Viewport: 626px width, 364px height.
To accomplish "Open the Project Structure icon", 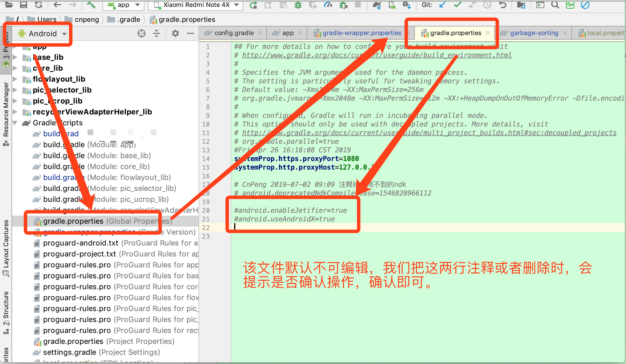I will (521, 5).
